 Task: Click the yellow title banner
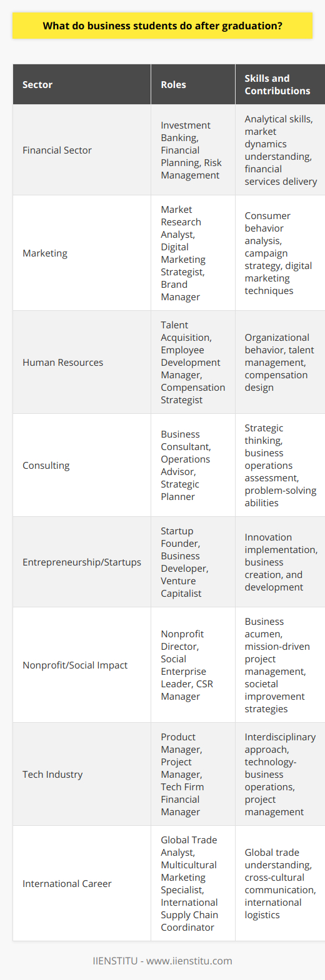pos(162,26)
